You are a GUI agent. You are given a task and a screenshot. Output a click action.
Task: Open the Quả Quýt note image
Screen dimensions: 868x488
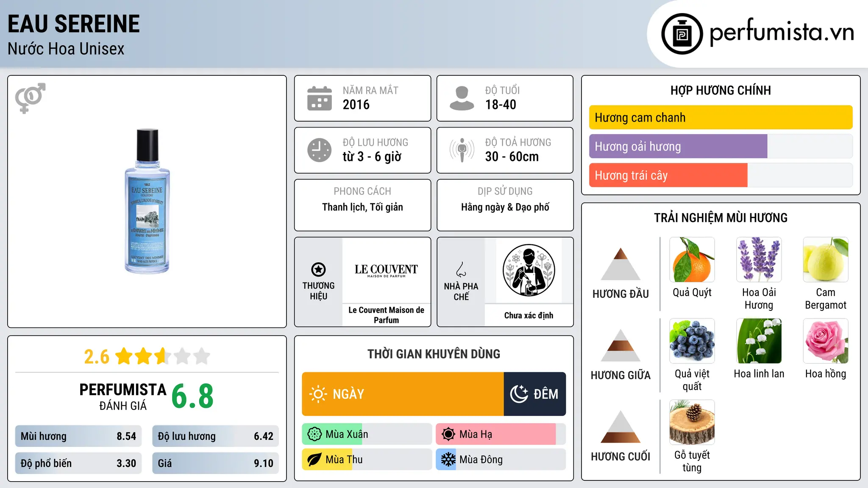(692, 260)
